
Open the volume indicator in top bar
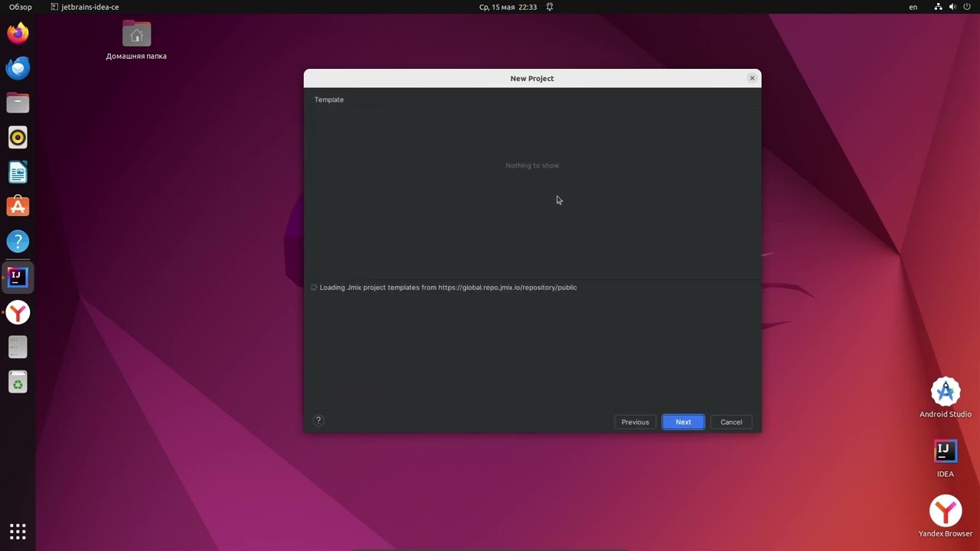click(x=952, y=7)
